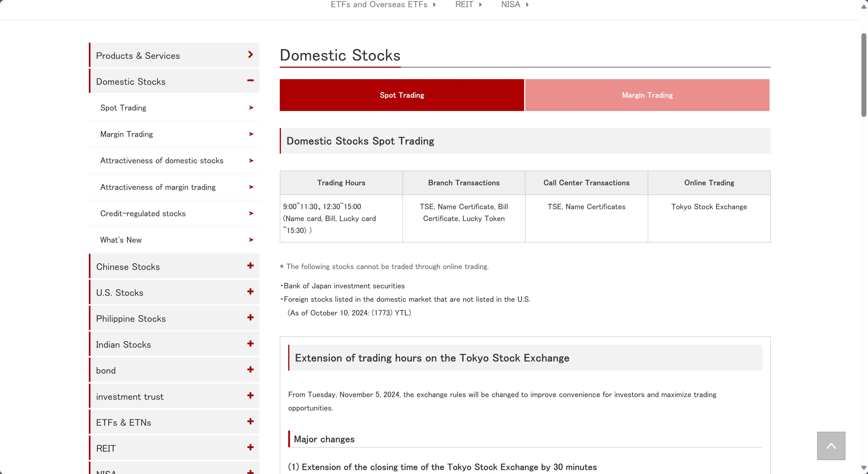Expand U.S. Stocks with the plus icon
This screenshot has height=474, width=868.
(x=250, y=292)
